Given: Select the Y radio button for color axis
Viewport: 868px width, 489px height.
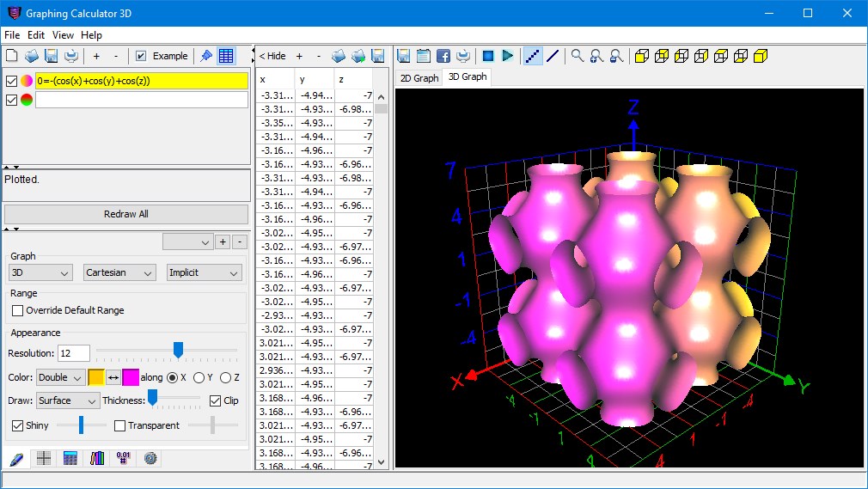Looking at the screenshot, I should (x=199, y=377).
